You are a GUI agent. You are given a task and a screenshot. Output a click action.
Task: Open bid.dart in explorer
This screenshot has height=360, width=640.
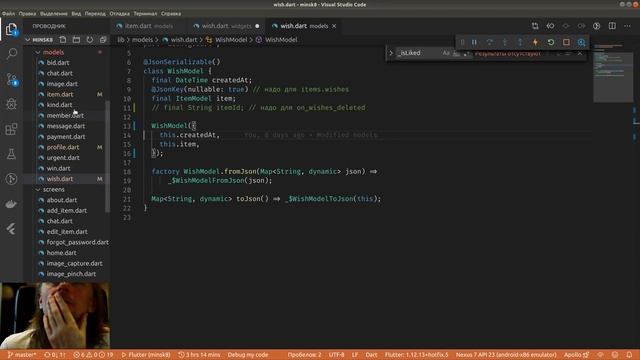[x=58, y=62]
